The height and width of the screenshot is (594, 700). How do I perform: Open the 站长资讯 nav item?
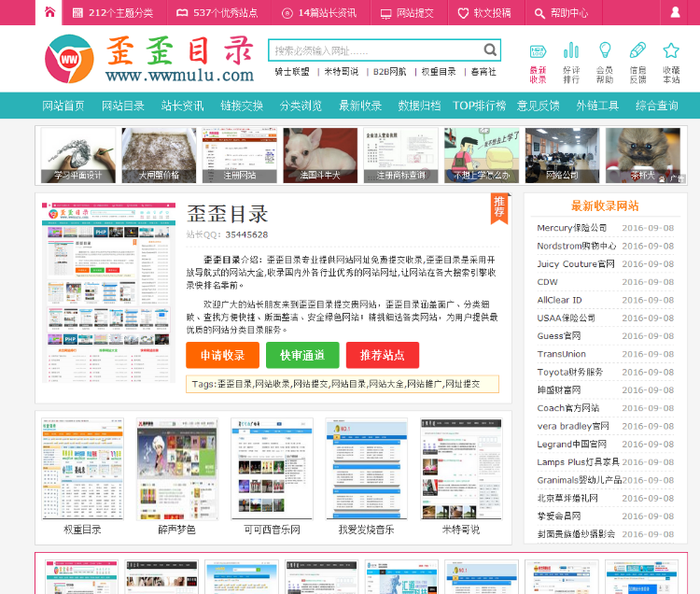(182, 106)
